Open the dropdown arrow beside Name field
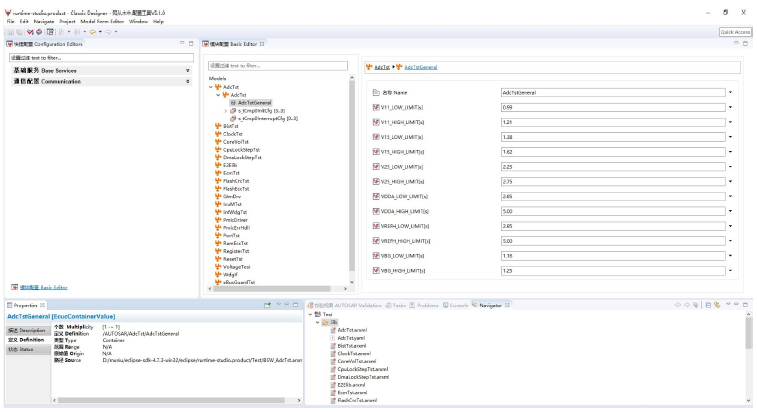 coord(730,92)
